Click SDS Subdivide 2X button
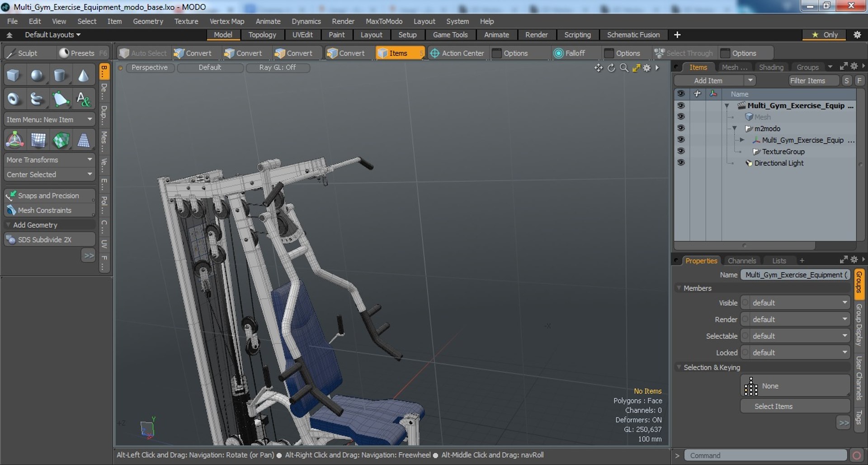This screenshot has height=465, width=868. 49,239
